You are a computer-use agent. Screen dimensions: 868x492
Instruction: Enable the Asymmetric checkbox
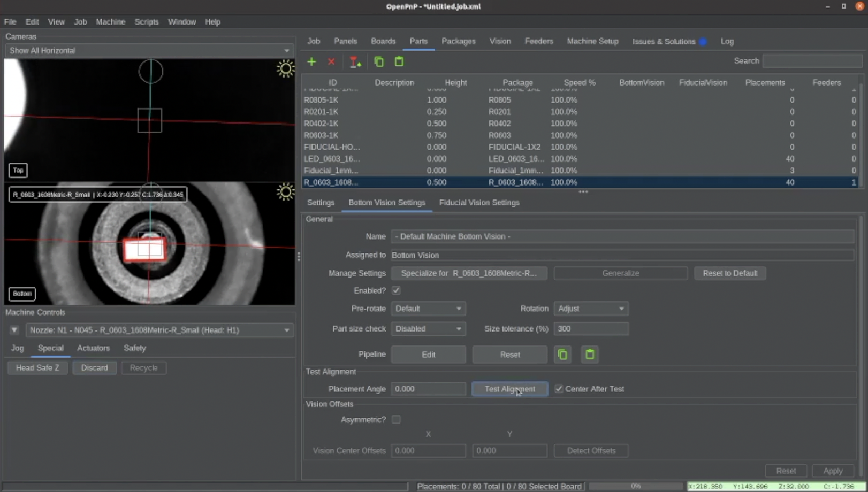pos(396,420)
